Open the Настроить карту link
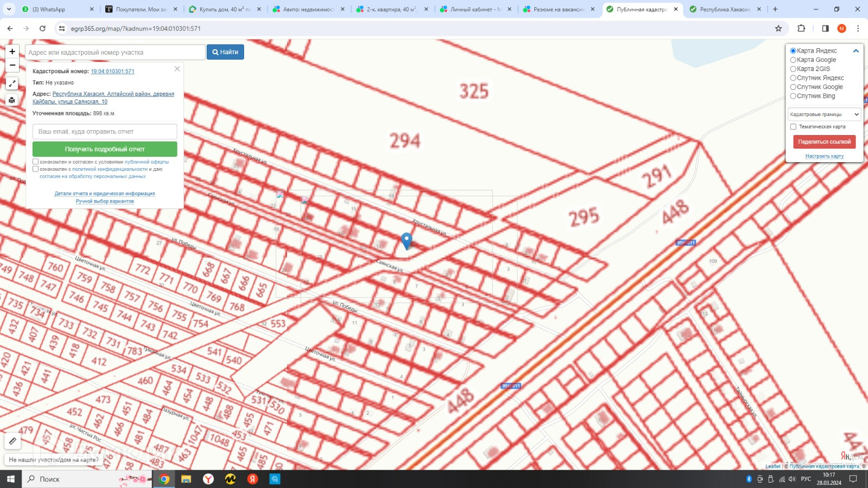The height and width of the screenshot is (488, 868). pyautogui.click(x=824, y=156)
